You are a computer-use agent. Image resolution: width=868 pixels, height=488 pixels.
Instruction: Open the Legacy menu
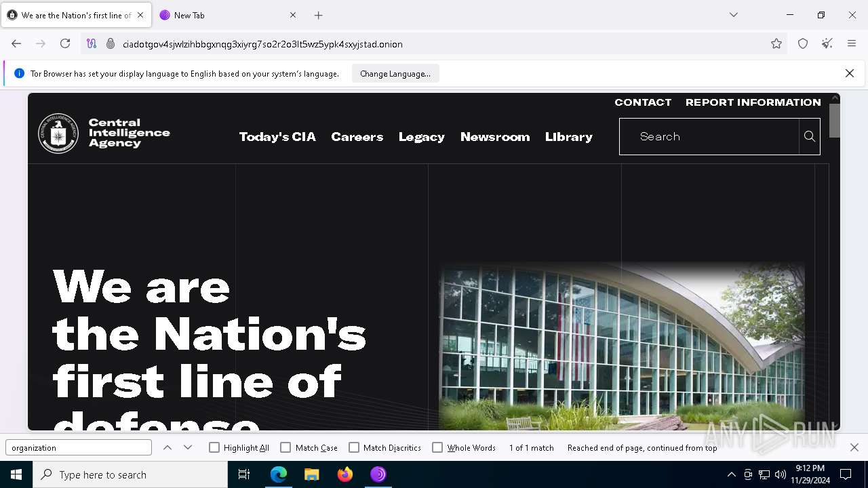[x=422, y=136]
